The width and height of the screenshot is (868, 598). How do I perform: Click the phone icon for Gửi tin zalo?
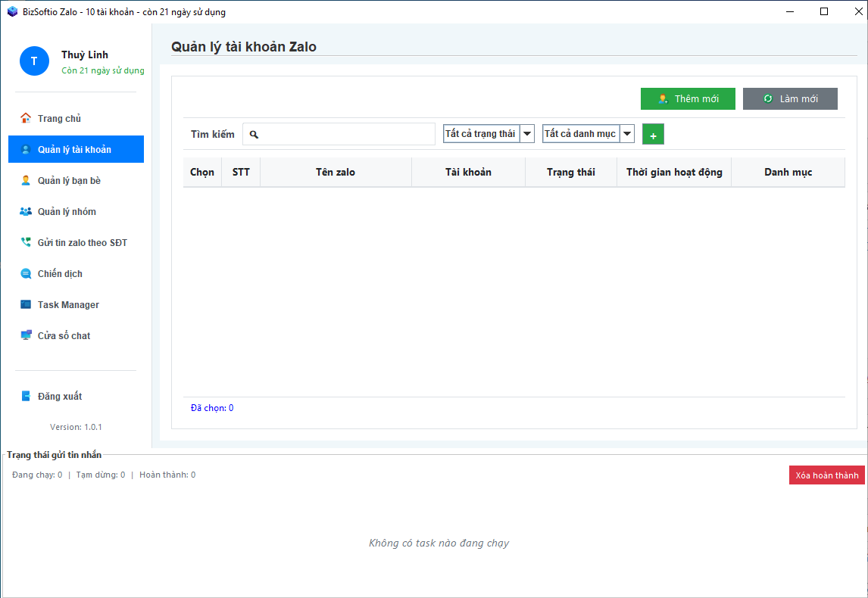pos(26,242)
